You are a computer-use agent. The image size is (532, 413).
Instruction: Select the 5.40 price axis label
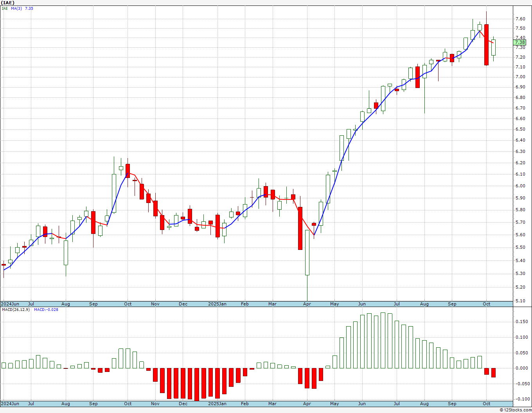520,260
